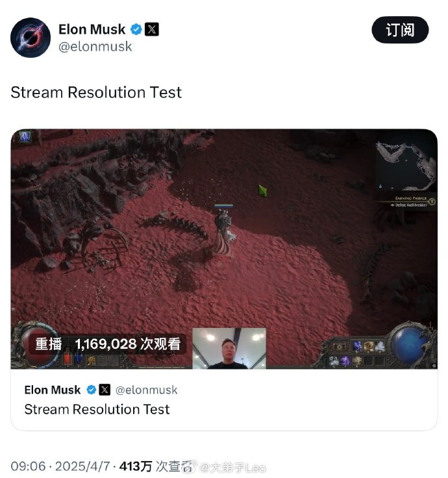
Task: Click the quest tracker icon below minimap
Action: pyautogui.click(x=432, y=201)
